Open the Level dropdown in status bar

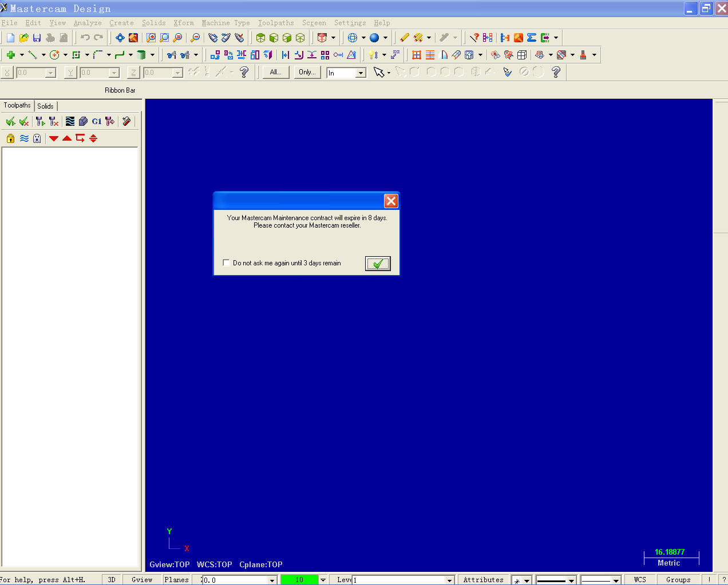point(449,580)
